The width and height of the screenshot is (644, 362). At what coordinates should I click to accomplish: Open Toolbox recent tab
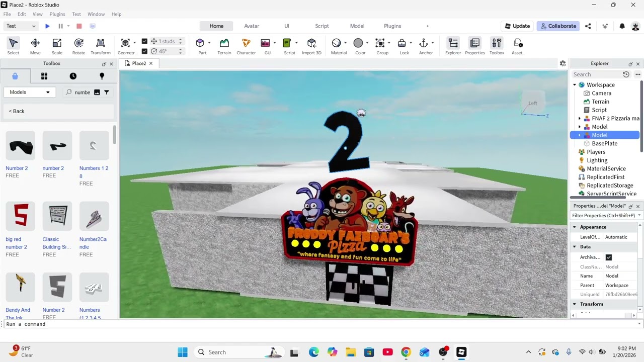(73, 76)
